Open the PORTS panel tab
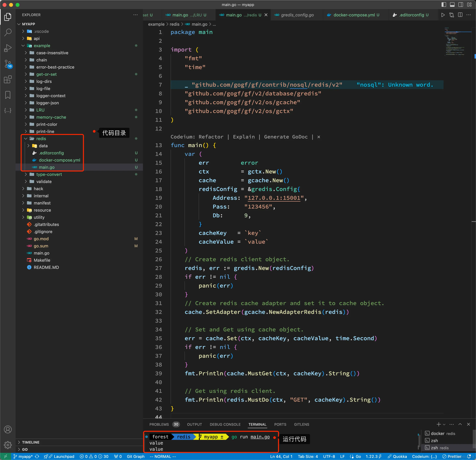 (x=280, y=424)
